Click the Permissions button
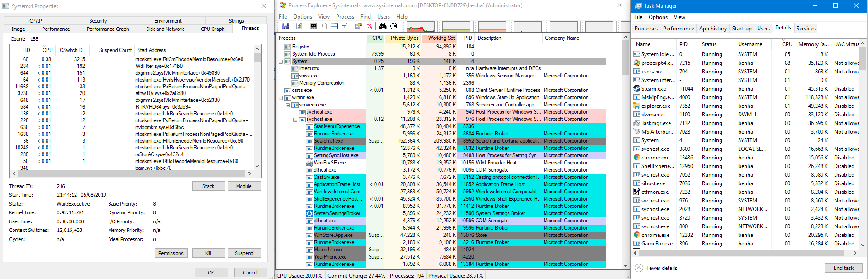This screenshot has width=868, height=279. coord(171,253)
